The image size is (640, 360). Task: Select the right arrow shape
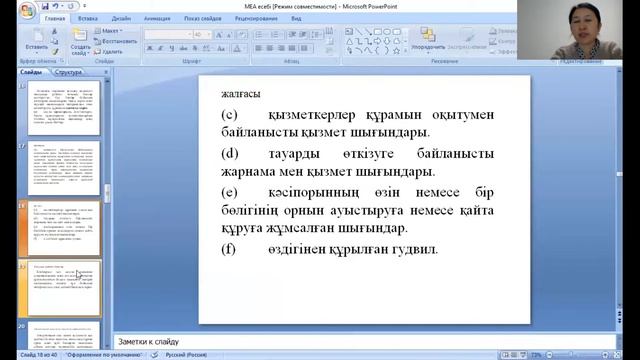[378, 41]
